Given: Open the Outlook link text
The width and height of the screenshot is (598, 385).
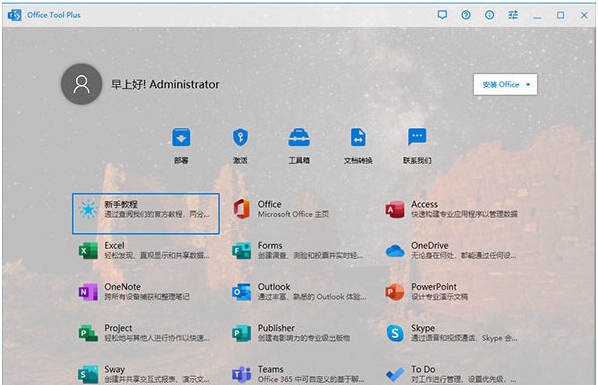Looking at the screenshot, I should [274, 287].
